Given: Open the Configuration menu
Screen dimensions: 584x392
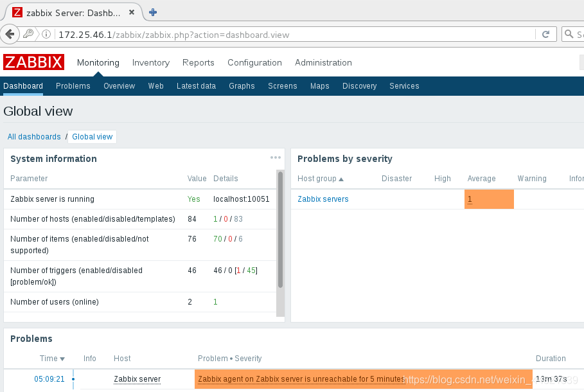Looking at the screenshot, I should click(x=254, y=62).
